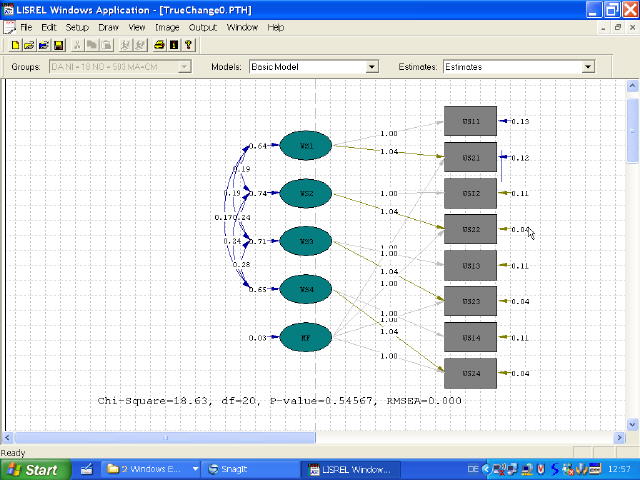Click the horizontal scrollbar right arrow

(x=619, y=438)
